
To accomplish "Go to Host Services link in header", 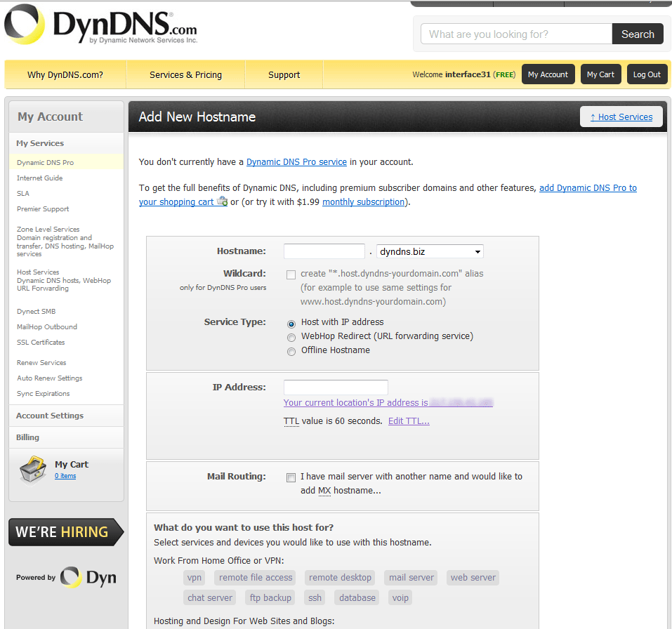I will [621, 117].
